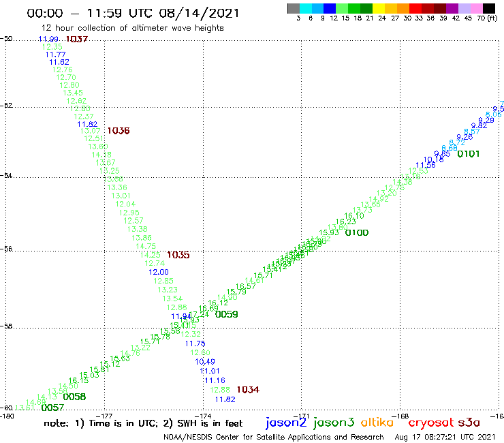Viewport: 504px width, 443px height.
Task: Click the track time label "1034"
Action: pyautogui.click(x=248, y=390)
